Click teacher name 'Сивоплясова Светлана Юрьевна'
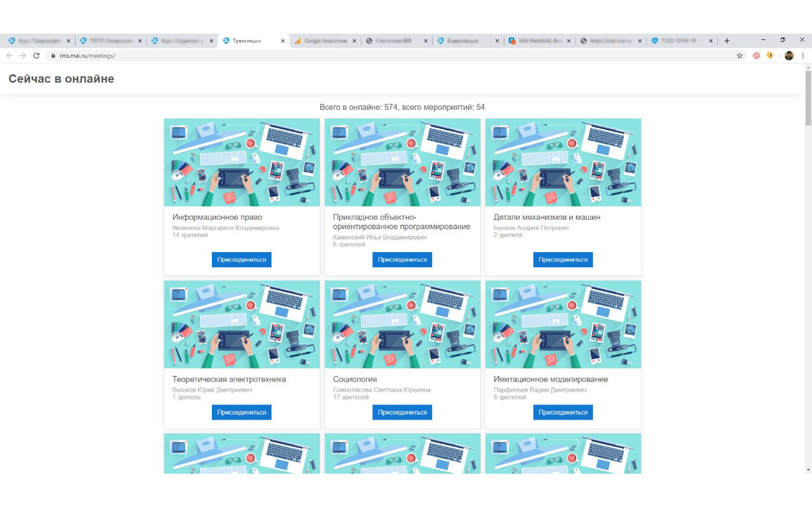This screenshot has width=812, height=508. [x=382, y=390]
